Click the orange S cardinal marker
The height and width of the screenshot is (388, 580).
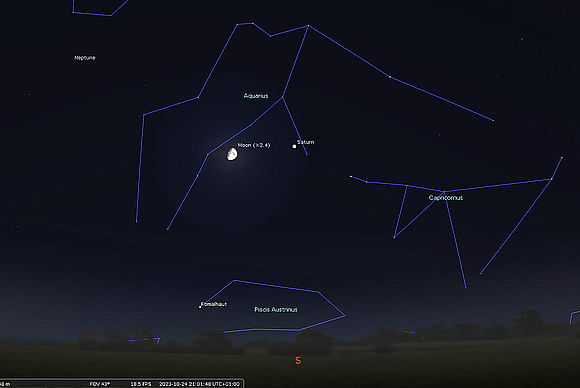[x=298, y=360]
